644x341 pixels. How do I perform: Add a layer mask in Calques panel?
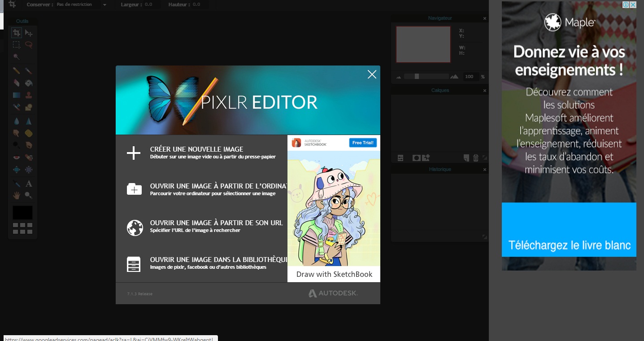[x=417, y=158]
